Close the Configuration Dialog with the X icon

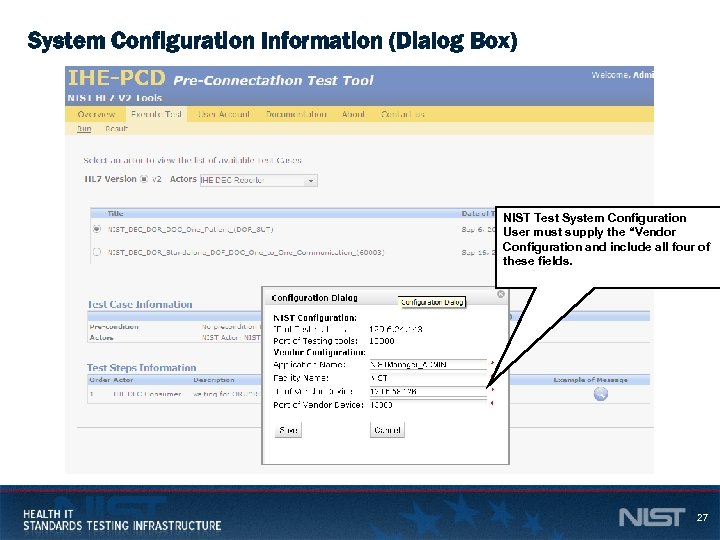pyautogui.click(x=501, y=294)
